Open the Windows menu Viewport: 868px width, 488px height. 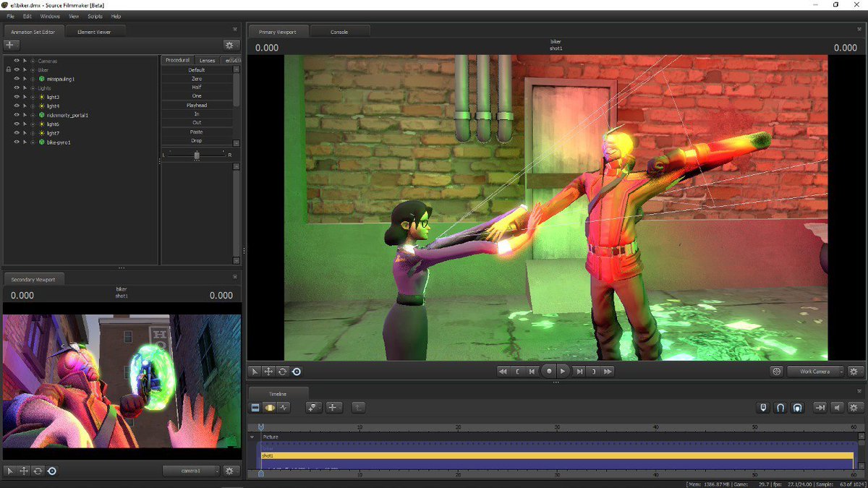(x=50, y=16)
